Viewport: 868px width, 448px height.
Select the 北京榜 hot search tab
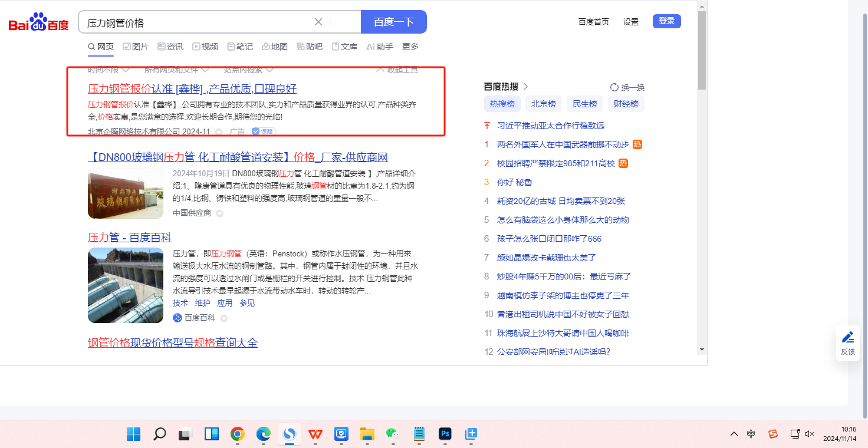click(x=543, y=104)
